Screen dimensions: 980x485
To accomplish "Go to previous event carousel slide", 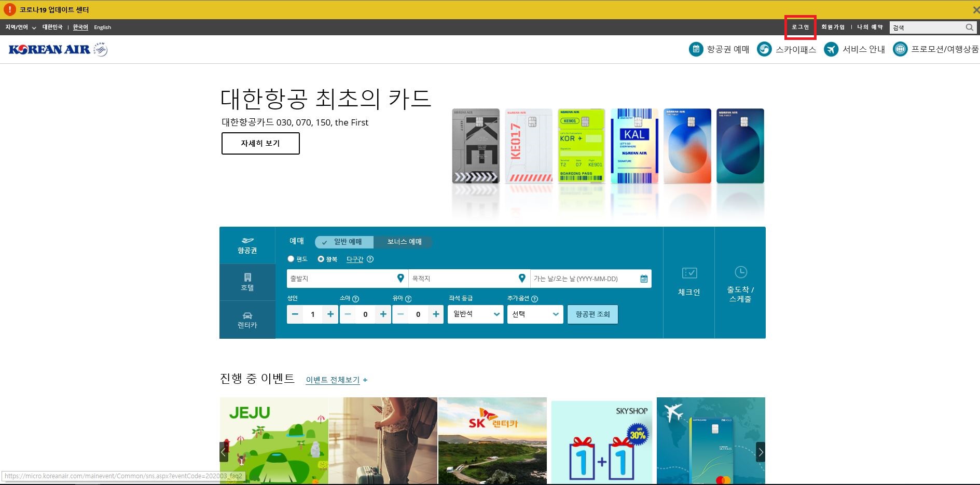I will [x=224, y=452].
